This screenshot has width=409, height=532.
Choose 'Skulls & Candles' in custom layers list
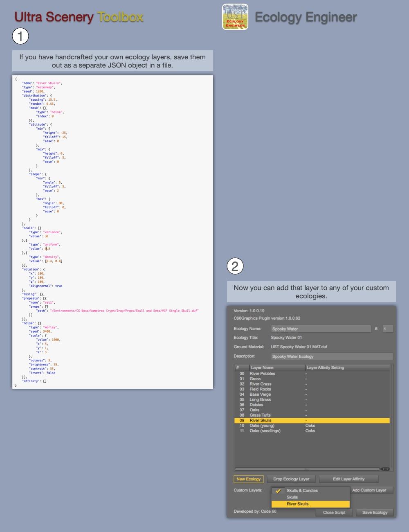coord(310,490)
